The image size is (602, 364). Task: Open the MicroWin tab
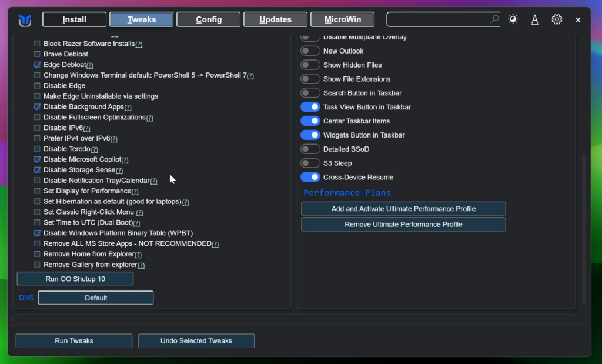pyautogui.click(x=343, y=19)
